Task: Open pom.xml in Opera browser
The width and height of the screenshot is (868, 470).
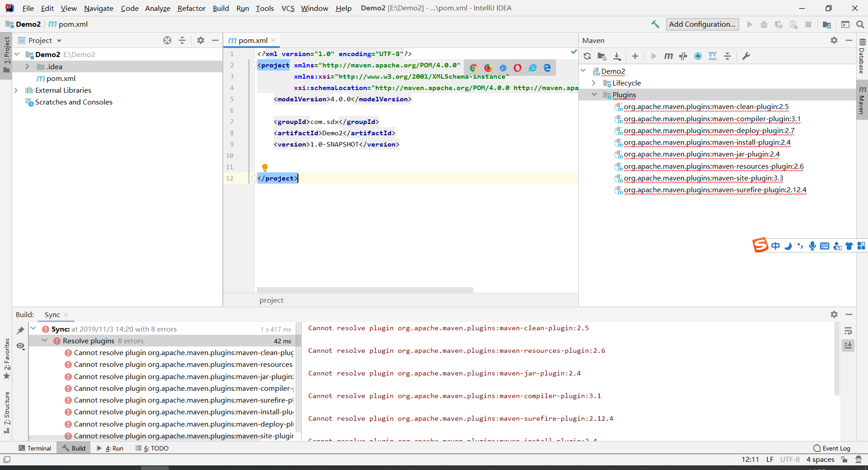Action: coord(518,68)
